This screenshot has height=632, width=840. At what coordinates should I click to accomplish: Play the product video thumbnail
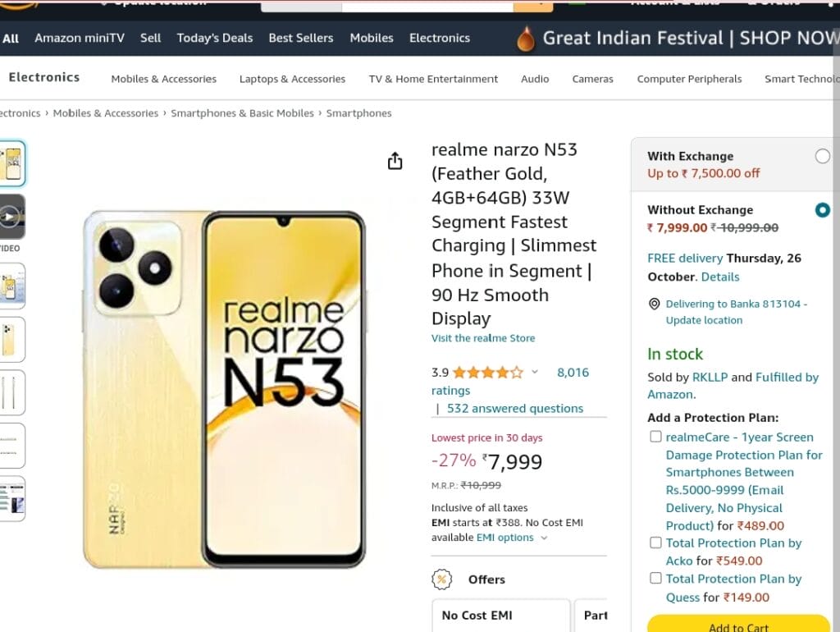tap(11, 217)
